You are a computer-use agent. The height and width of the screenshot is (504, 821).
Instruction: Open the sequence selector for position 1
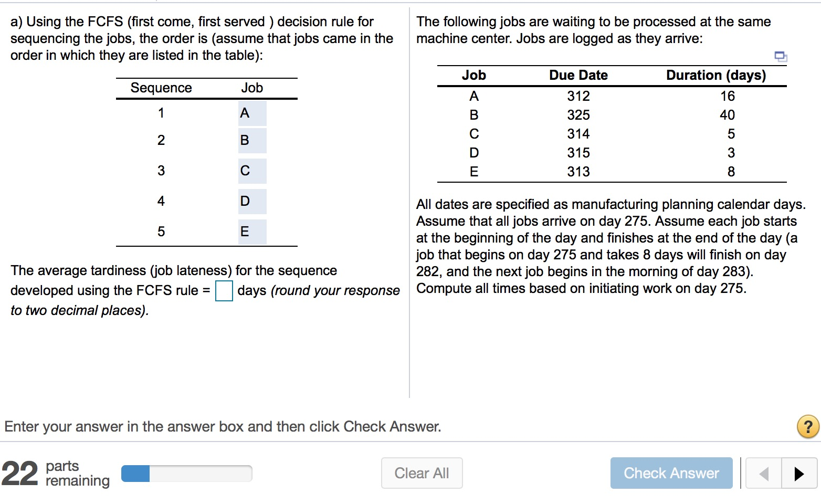click(x=252, y=112)
